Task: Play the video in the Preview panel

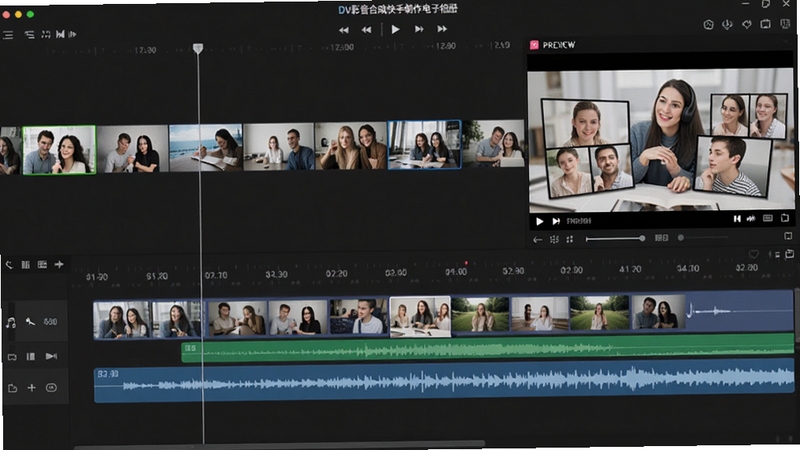Action: click(x=539, y=221)
